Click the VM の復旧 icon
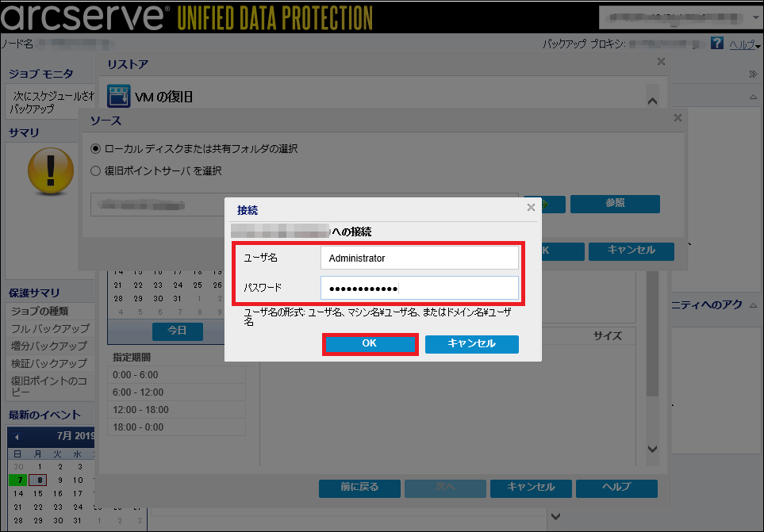Screen dimensions: 764x532 coord(119,97)
